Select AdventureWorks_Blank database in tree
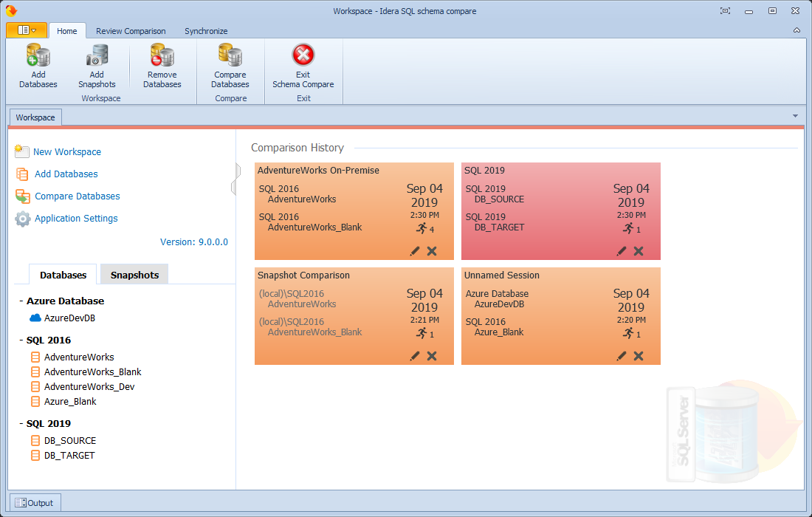This screenshot has height=517, width=812. click(x=93, y=372)
